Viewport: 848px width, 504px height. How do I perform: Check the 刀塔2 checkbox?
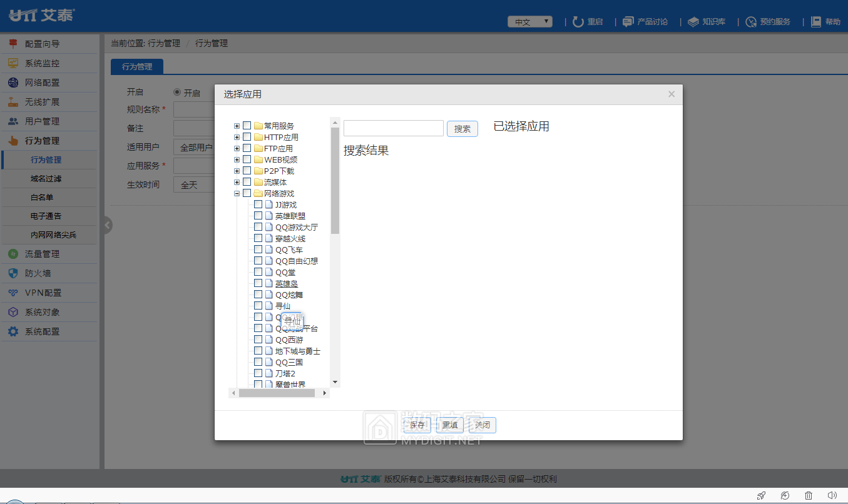coord(258,373)
